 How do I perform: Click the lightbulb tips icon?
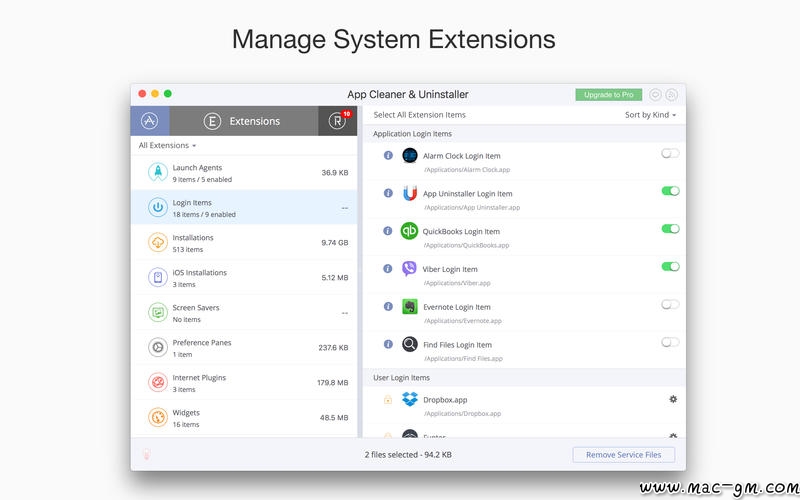click(146, 454)
